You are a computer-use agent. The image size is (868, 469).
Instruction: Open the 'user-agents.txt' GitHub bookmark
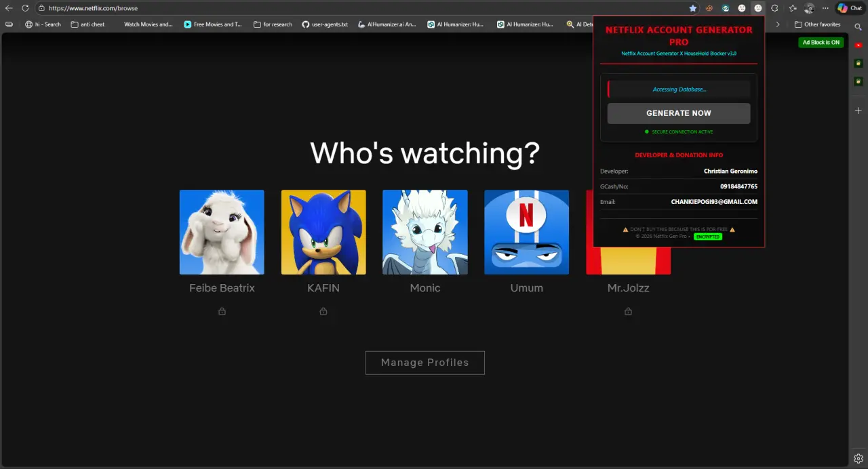click(325, 24)
